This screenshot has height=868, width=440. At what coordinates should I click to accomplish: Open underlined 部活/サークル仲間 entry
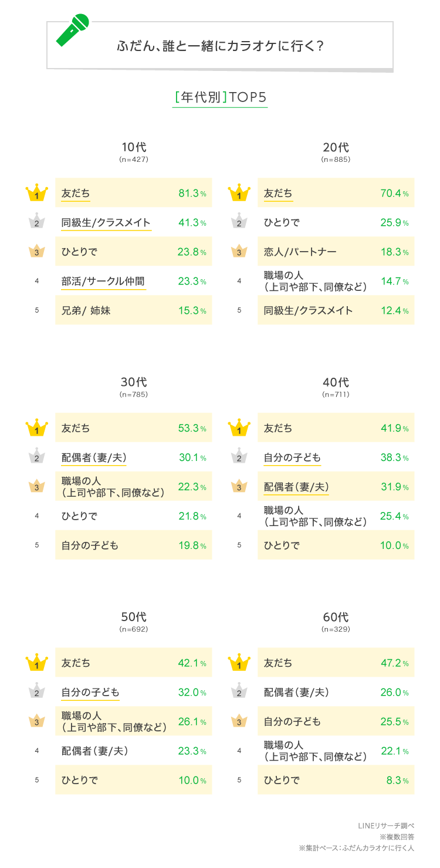[103, 282]
